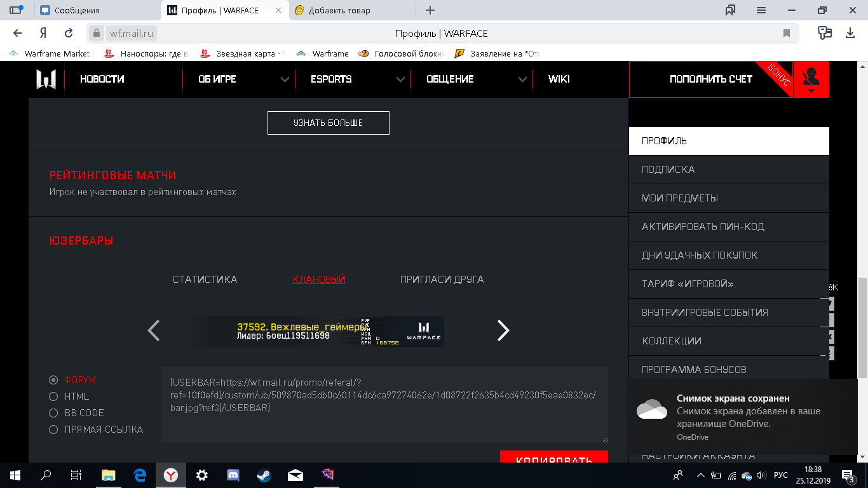868x488 pixels.
Task: Select the ПРЯМАЯ ССЫЛКА radio button
Action: 53,430
